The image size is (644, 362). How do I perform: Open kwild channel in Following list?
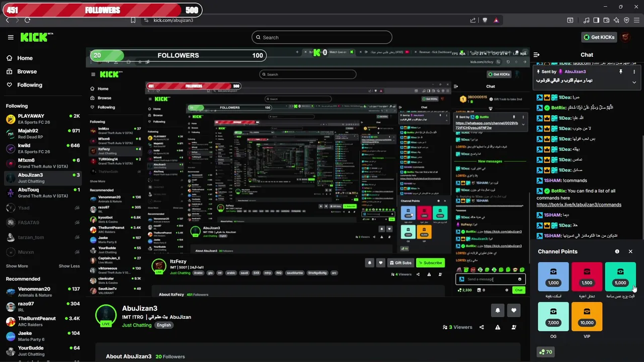[43, 148]
